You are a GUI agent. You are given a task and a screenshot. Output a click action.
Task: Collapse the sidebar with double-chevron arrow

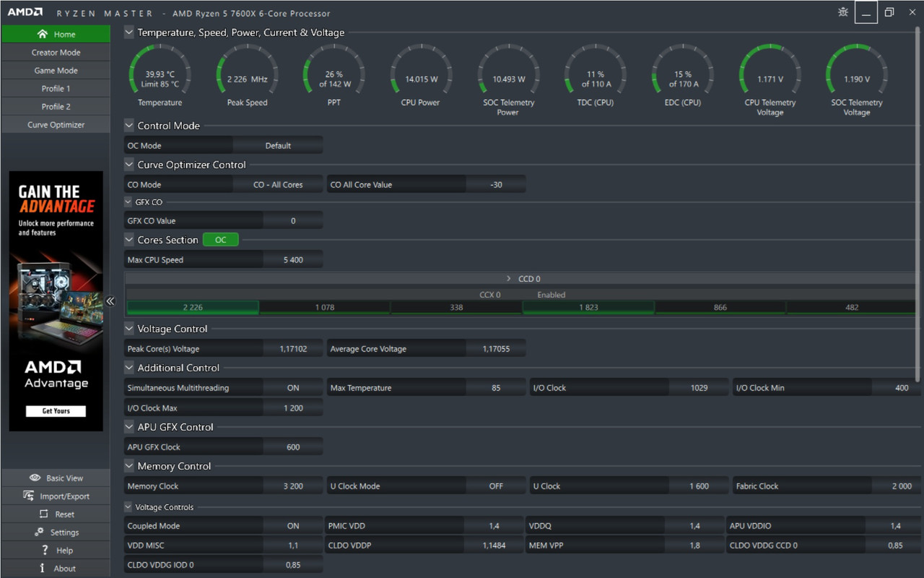[110, 301]
